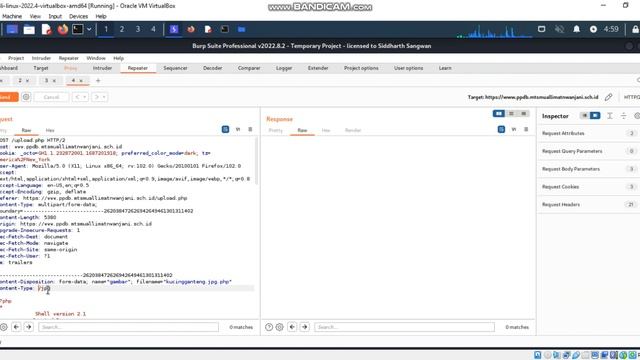Switch the response view to Pretty

coord(276,130)
